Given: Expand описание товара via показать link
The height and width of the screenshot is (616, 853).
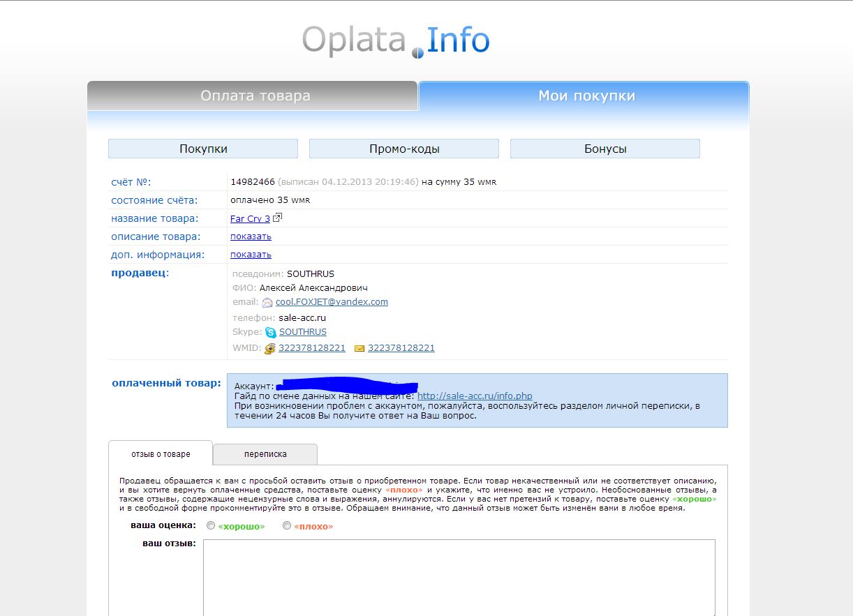Looking at the screenshot, I should (x=251, y=236).
